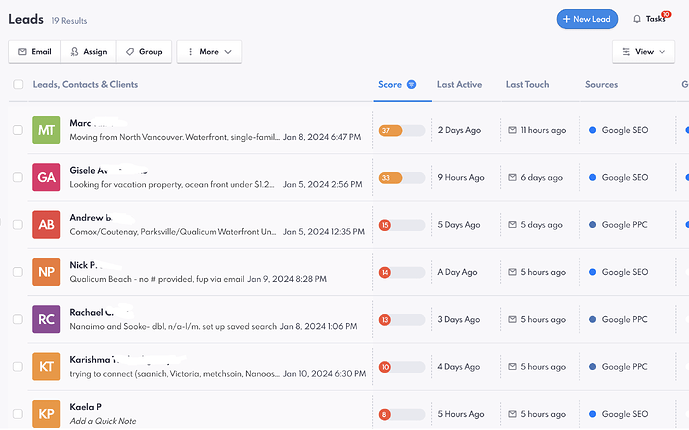The height and width of the screenshot is (430, 689).
Task: Click the person icon in Assign button
Action: click(x=75, y=52)
